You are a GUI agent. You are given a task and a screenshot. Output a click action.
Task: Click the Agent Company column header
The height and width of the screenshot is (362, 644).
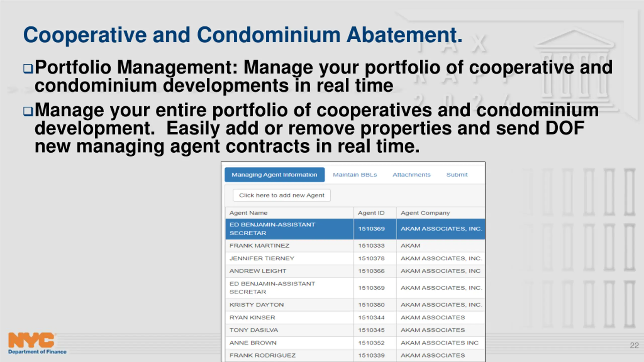coord(425,213)
